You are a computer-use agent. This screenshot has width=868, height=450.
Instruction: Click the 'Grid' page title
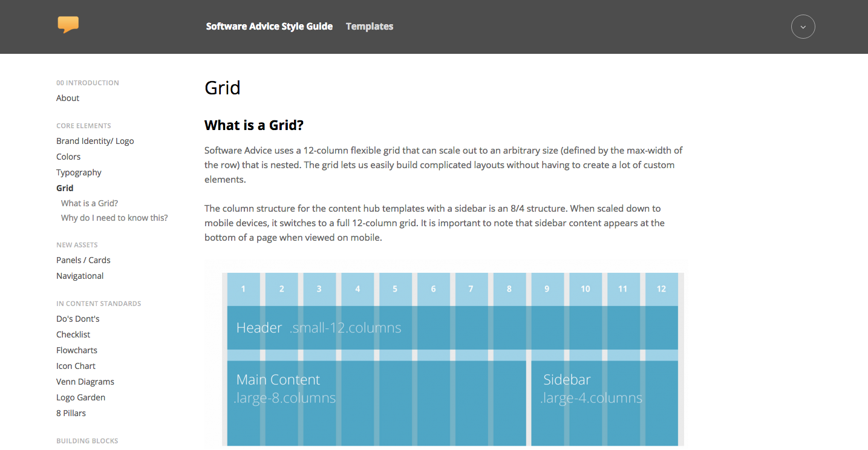(223, 88)
